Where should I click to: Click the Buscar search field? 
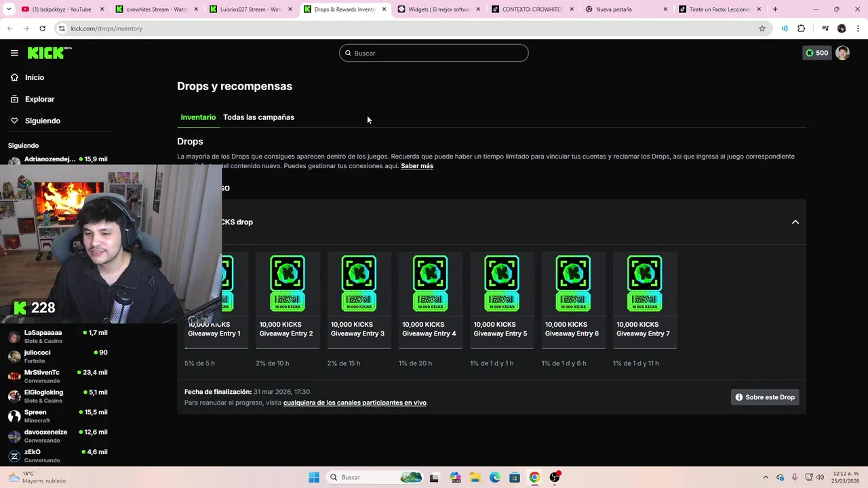pos(434,53)
